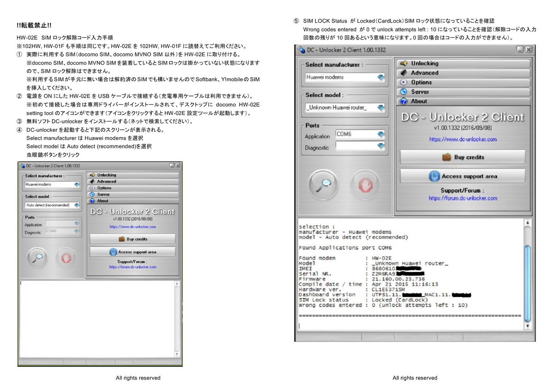Click 'SIM Lock status : Locked (CardLock)' line
This screenshot has height=392, width=554.
(363, 300)
